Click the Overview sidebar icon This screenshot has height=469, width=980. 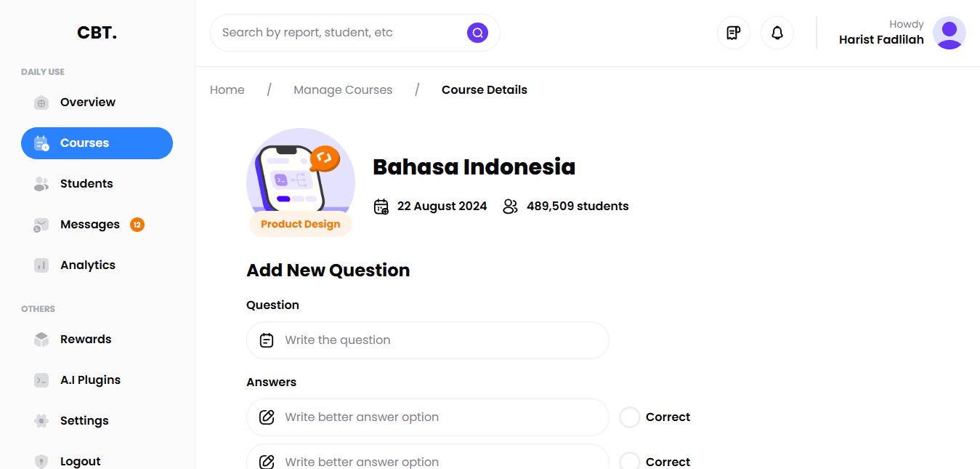(41, 103)
